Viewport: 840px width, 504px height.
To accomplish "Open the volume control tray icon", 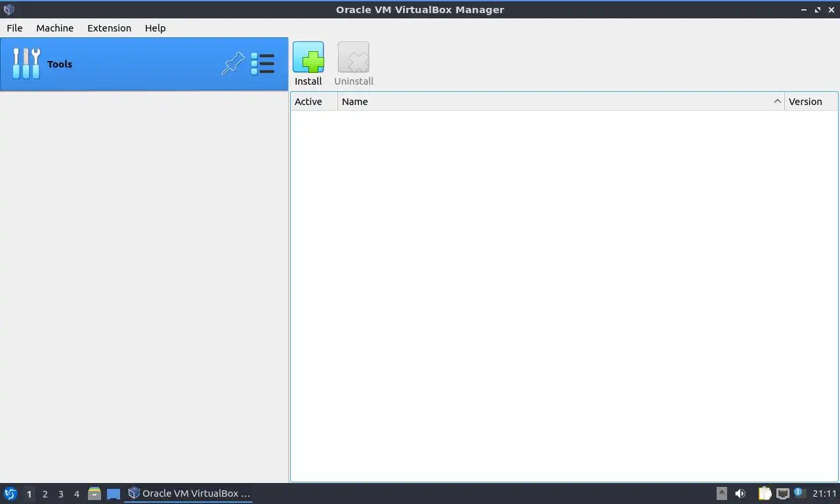I will click(740, 493).
